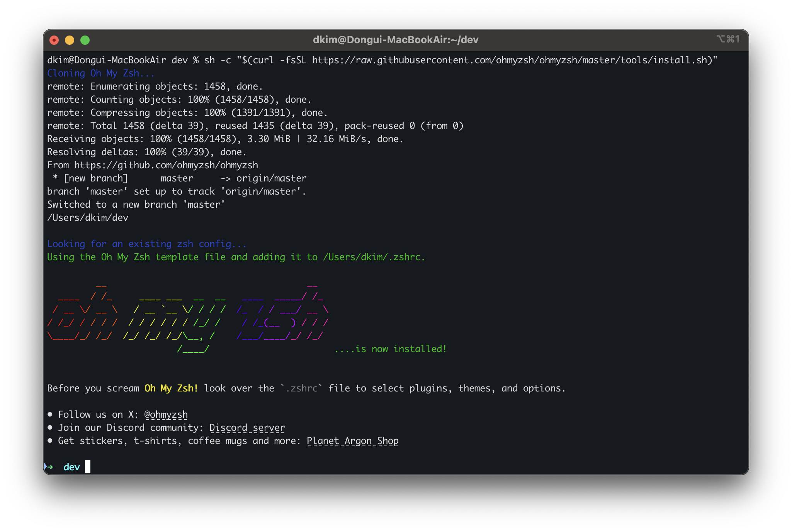Click the cyan dev directory in prompt
Screen dimensions: 792x532
pyautogui.click(x=71, y=467)
